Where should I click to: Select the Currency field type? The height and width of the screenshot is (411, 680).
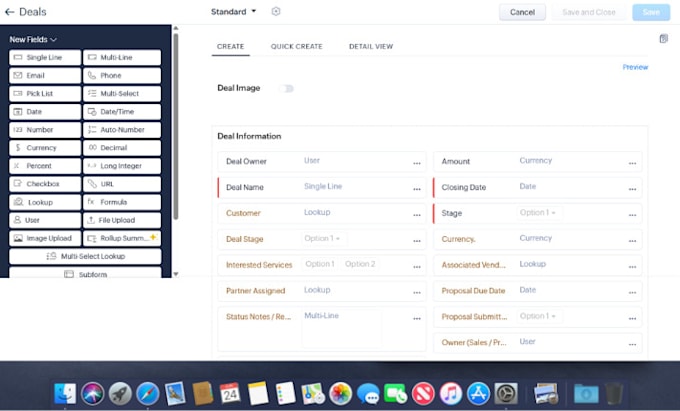point(45,148)
